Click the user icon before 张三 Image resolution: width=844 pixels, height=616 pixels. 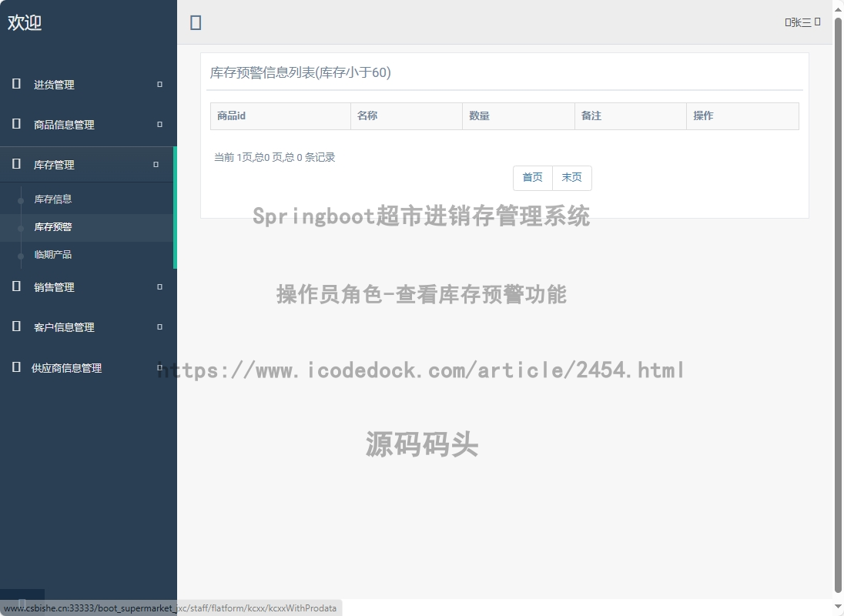788,22
